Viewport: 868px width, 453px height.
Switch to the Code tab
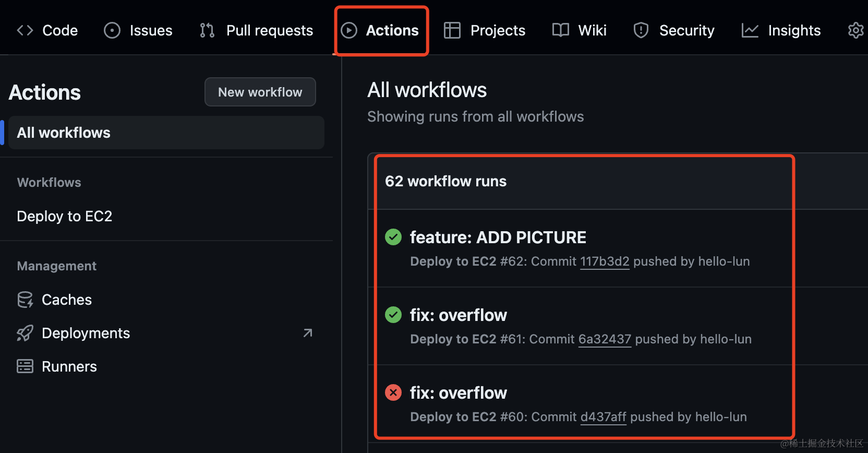tap(47, 30)
